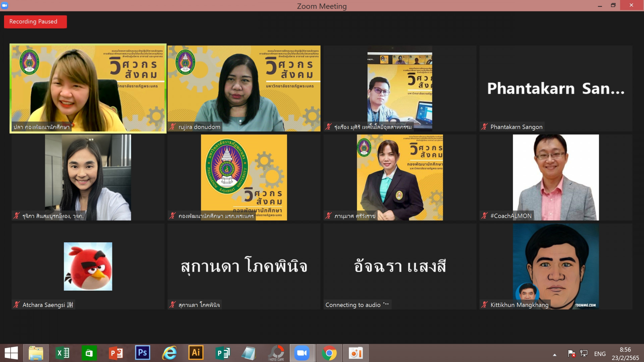644x362 pixels.
Task: Open the Windows Store taskbar icon
Action: click(89, 353)
